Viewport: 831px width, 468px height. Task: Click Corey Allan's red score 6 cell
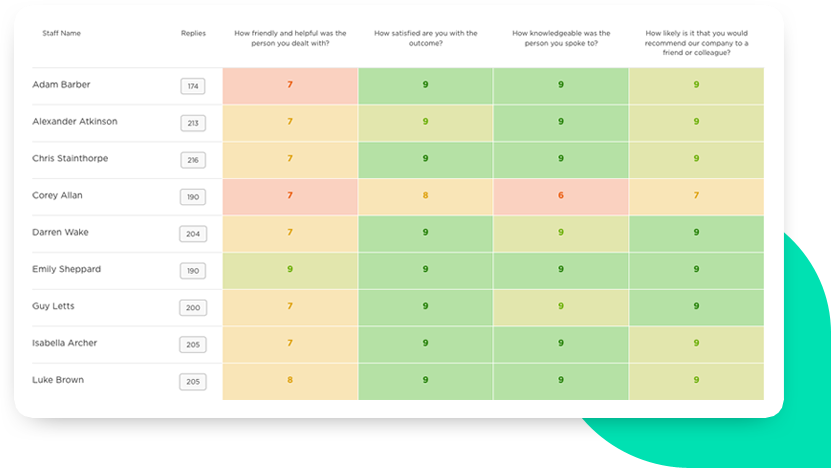point(561,196)
